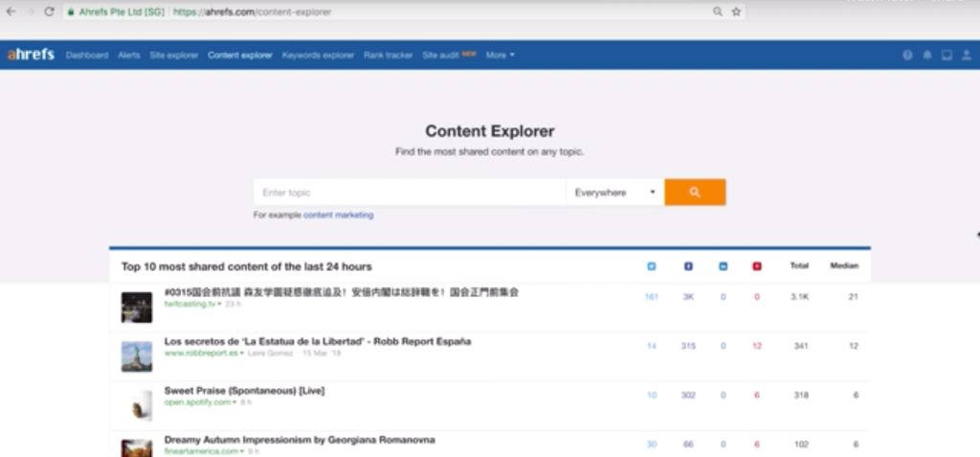Image resolution: width=980 pixels, height=457 pixels.
Task: Open the user account icon
Action: pyautogui.click(x=967, y=56)
